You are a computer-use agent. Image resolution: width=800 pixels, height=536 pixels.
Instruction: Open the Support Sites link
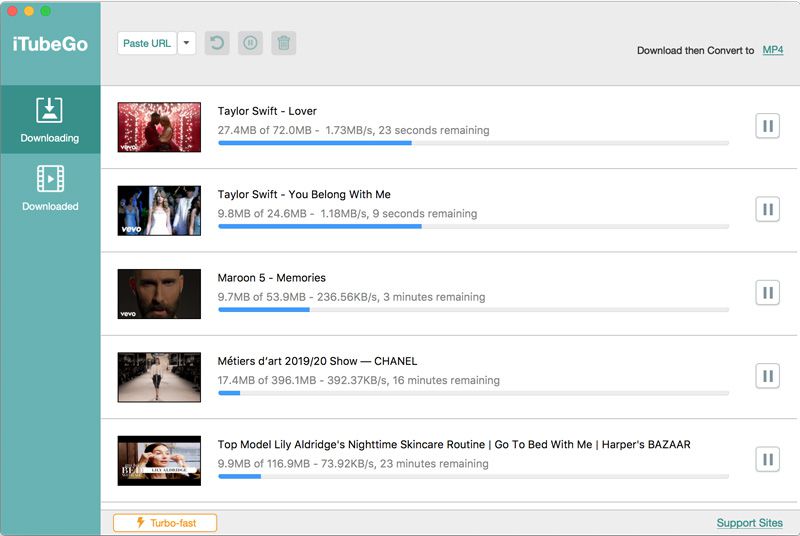749,523
